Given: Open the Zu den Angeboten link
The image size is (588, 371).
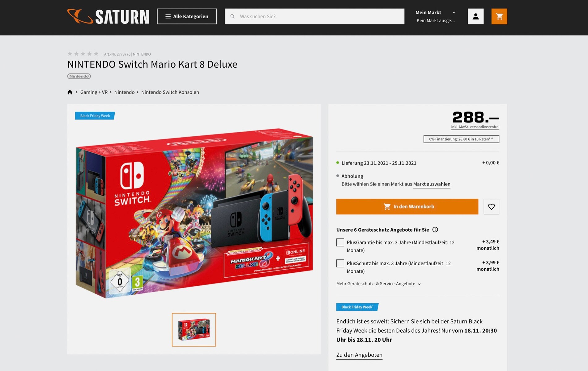Looking at the screenshot, I should (359, 355).
